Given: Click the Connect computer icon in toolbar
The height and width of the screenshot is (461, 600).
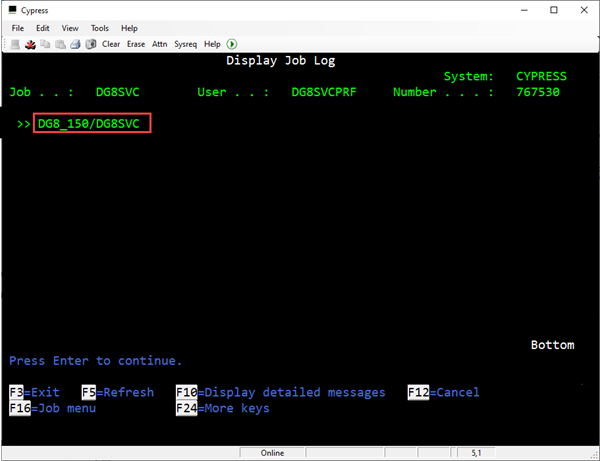Looking at the screenshot, I should 15,44.
